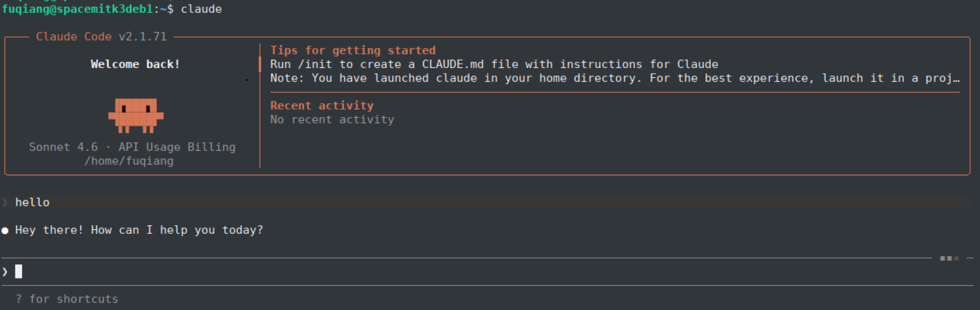This screenshot has width=980, height=310.
Task: Click the fuqiang@spacemitk3deb1 shell prompt
Action: (88, 9)
